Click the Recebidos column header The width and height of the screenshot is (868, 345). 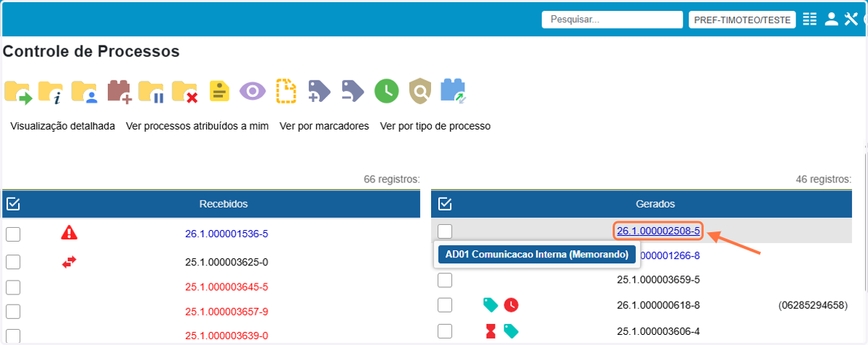click(x=224, y=204)
